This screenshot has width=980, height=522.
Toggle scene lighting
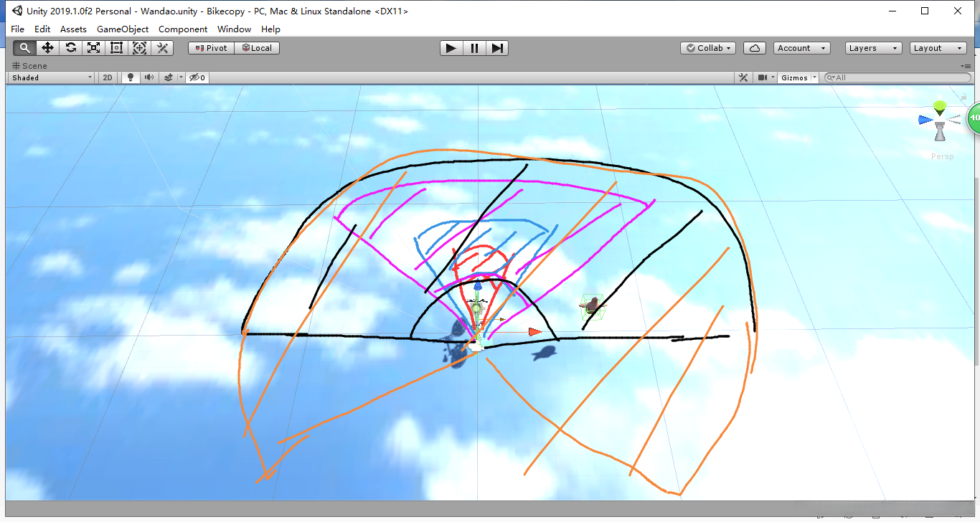point(130,77)
